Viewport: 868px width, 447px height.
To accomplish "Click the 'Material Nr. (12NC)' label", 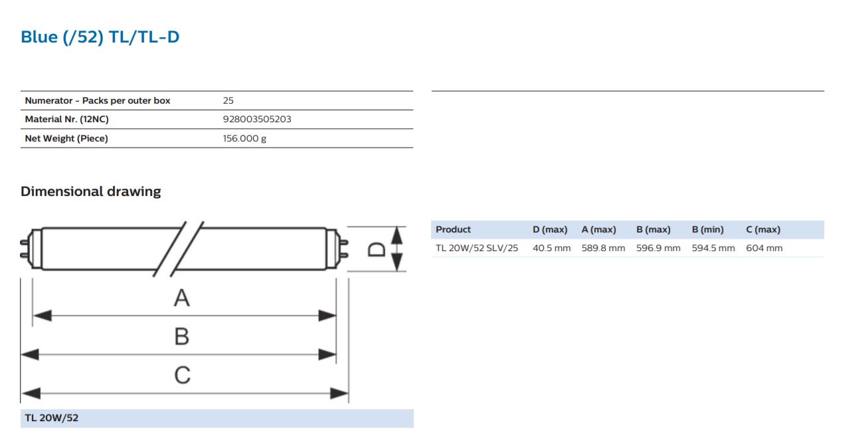I will tap(67, 120).
